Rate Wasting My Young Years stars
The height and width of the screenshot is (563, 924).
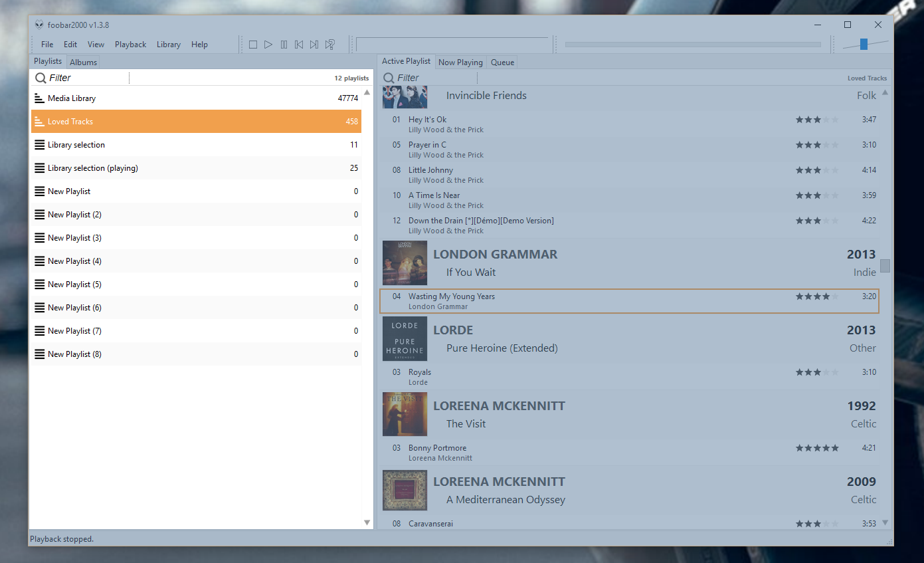click(x=817, y=296)
